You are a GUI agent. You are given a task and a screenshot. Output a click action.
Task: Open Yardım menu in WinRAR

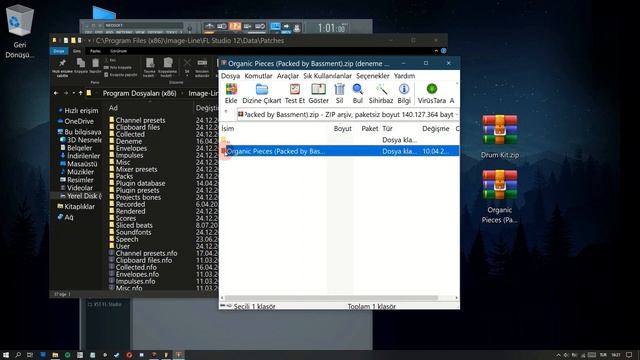point(404,76)
